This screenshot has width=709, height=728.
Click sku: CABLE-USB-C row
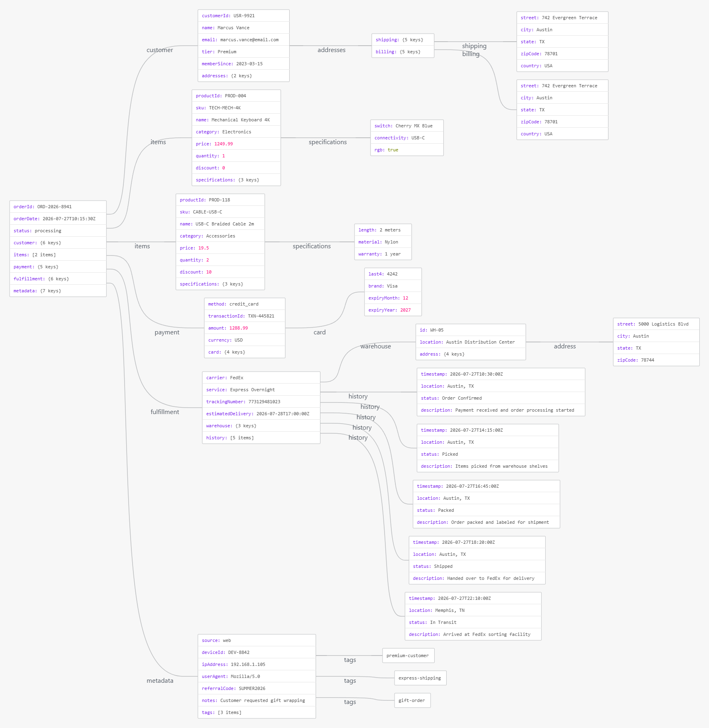[220, 212]
